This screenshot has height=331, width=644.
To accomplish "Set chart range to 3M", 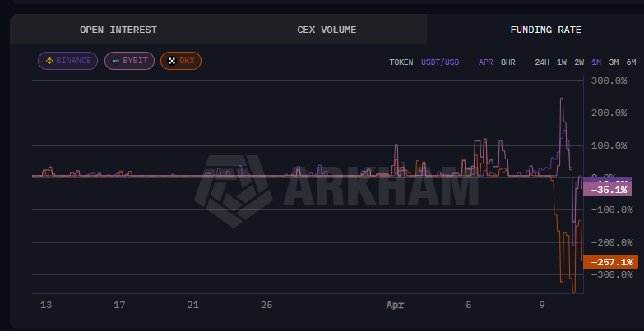I will click(x=614, y=62).
